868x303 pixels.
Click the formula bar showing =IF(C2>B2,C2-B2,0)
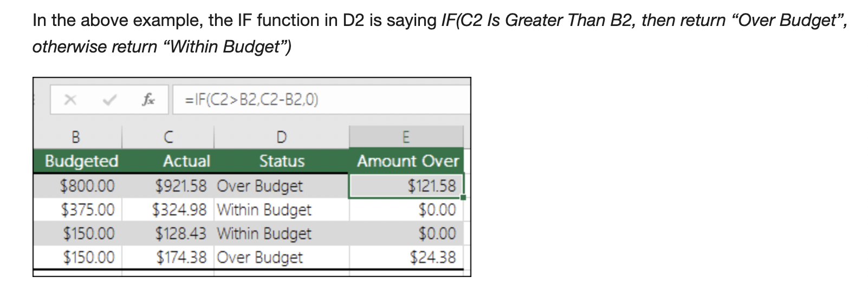(321, 100)
